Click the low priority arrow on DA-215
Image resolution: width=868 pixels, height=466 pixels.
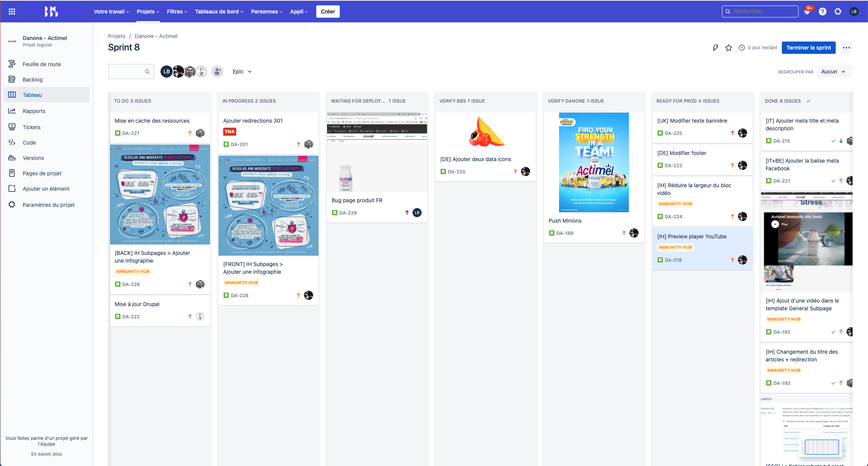pos(841,141)
